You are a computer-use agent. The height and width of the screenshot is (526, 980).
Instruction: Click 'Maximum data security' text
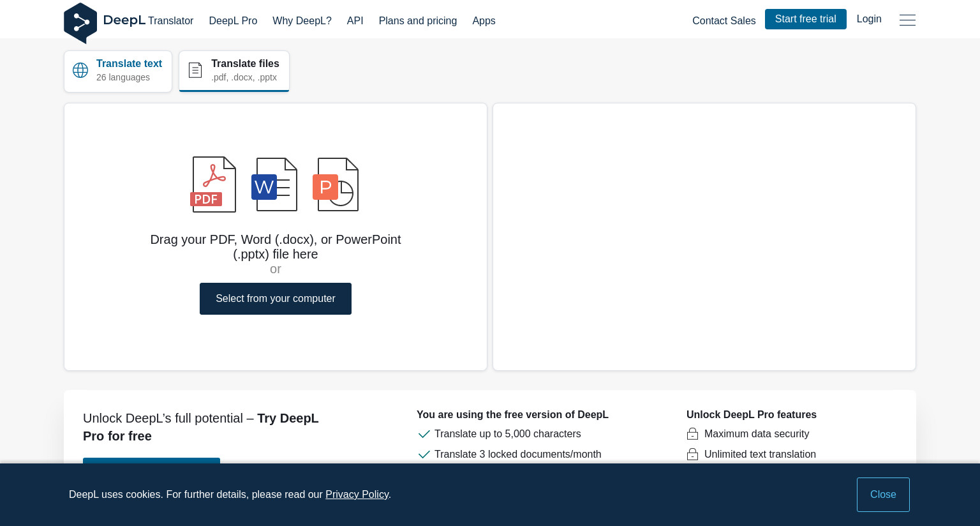tap(757, 434)
